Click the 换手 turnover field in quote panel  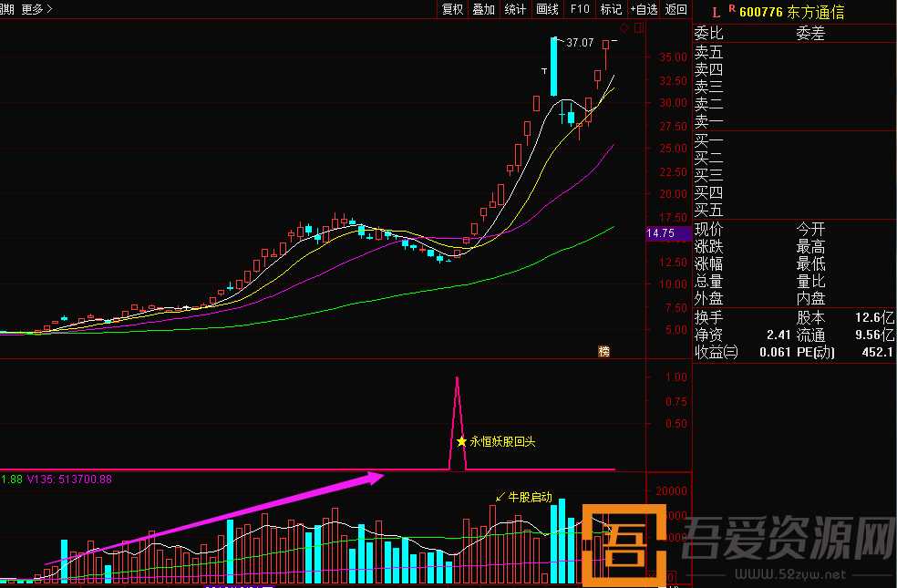tap(709, 317)
